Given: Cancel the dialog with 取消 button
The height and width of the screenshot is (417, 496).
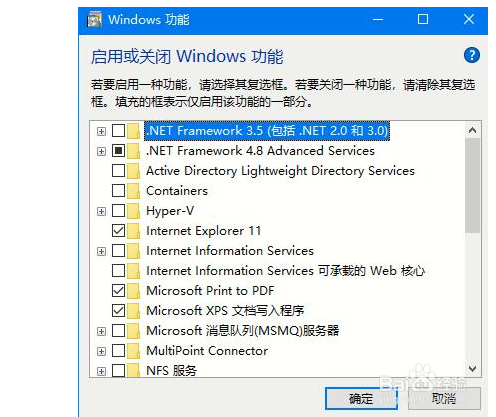Looking at the screenshot, I should coord(444,398).
